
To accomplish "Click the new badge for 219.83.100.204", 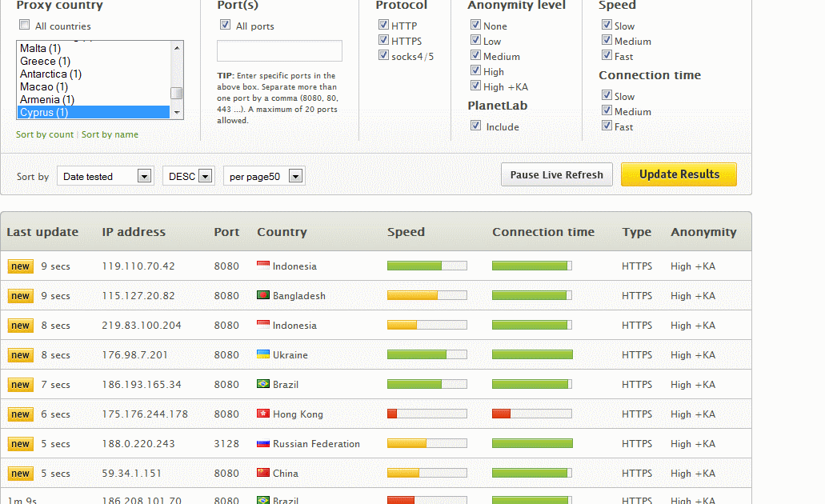I will click(x=21, y=325).
